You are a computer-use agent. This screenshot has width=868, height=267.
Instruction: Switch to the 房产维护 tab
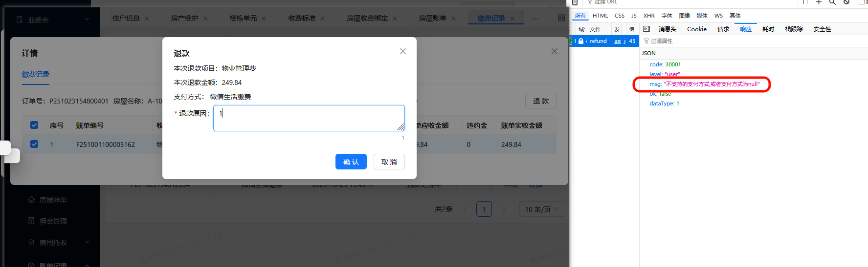pyautogui.click(x=185, y=18)
